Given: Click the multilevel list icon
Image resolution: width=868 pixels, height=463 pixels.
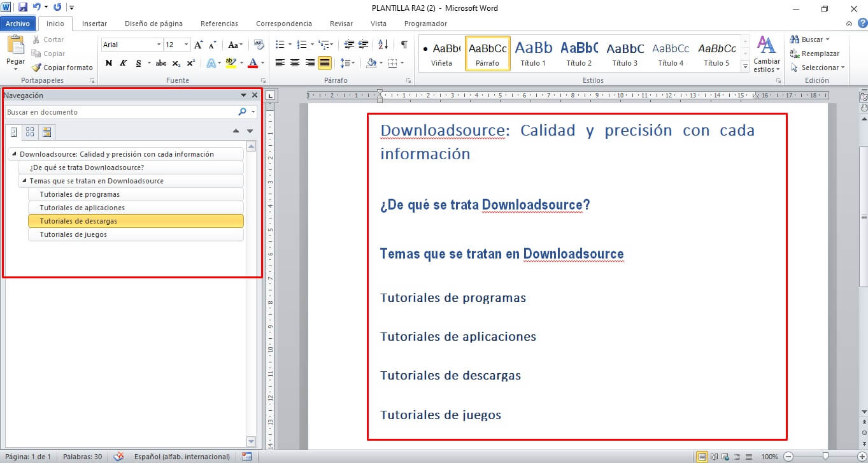Looking at the screenshot, I should click(x=324, y=45).
